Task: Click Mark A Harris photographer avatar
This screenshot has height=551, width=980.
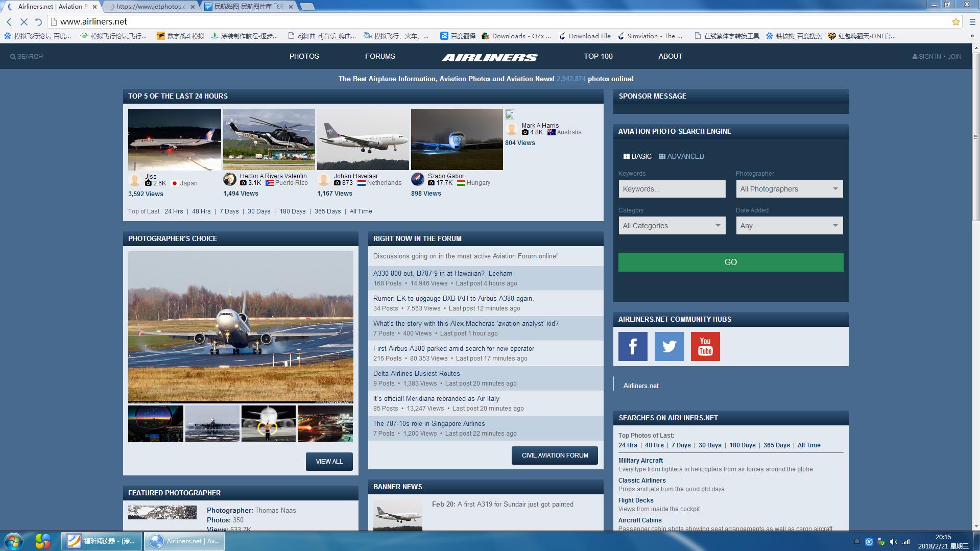Action: pos(512,129)
